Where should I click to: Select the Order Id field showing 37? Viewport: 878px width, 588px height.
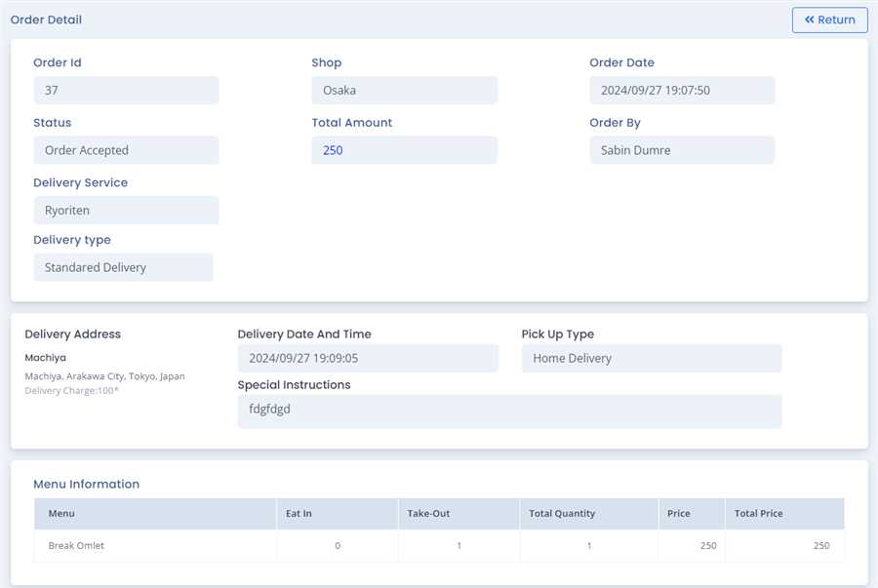126,91
